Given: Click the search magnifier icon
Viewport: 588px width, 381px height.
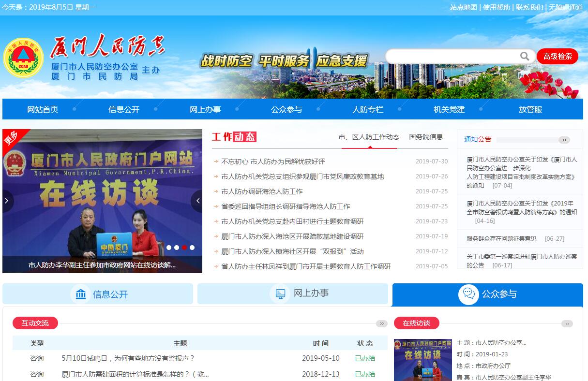Looking at the screenshot, I should pos(525,56).
